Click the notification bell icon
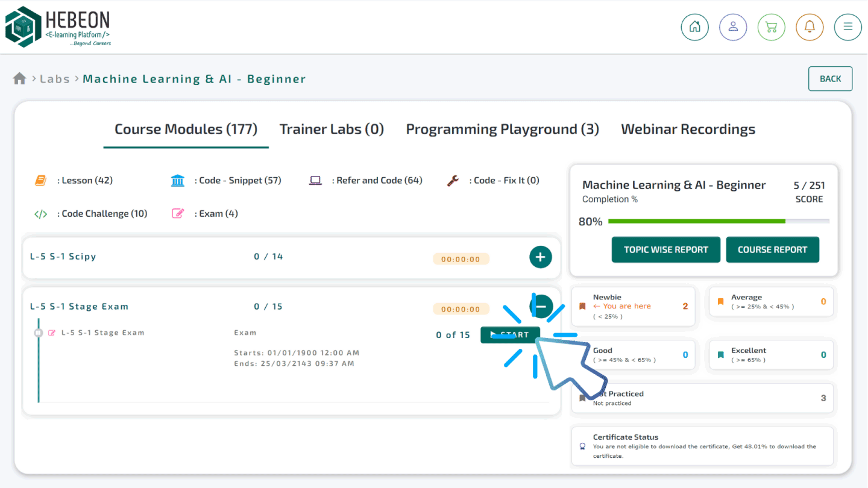The height and width of the screenshot is (488, 868). 810,27
